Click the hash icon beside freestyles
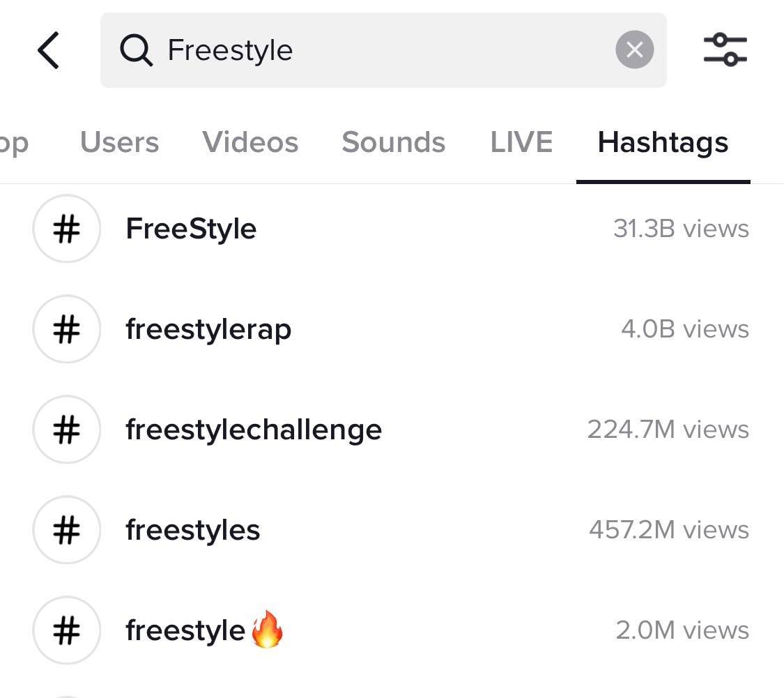This screenshot has height=698, width=784. pos(66,530)
